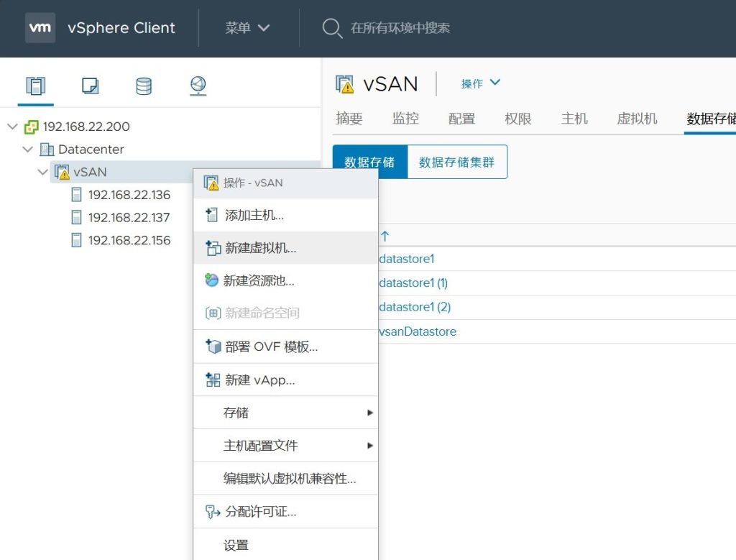This screenshot has width=736, height=560.
Task: Click host icon beside 192.168.22.137
Action: click(x=76, y=217)
